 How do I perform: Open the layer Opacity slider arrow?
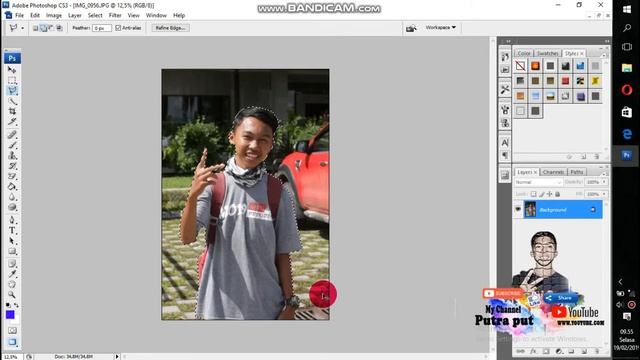click(x=604, y=182)
